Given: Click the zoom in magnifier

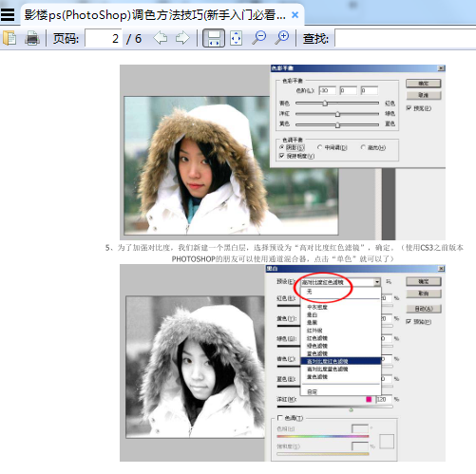Looking at the screenshot, I should tap(282, 38).
